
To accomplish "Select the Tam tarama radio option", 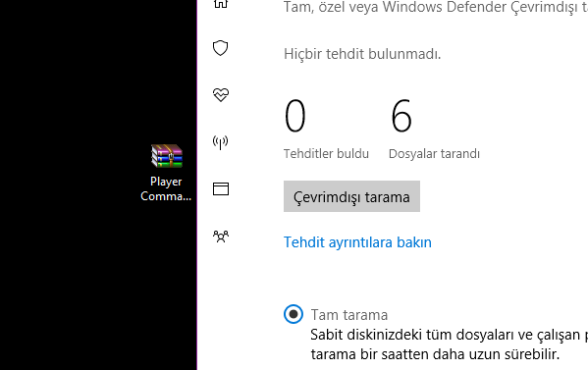I will pos(294,314).
